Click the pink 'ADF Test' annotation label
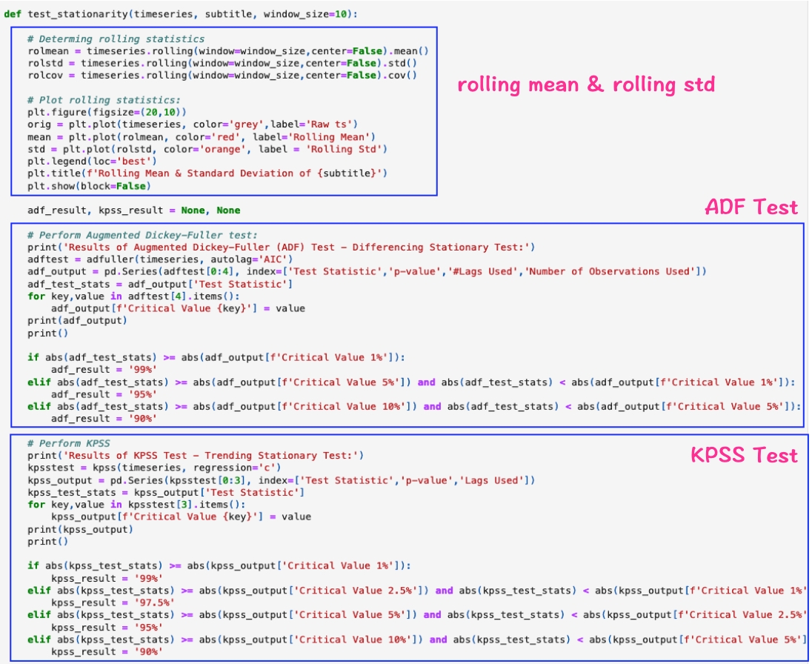Screen dimensions: 812x664 (751, 207)
